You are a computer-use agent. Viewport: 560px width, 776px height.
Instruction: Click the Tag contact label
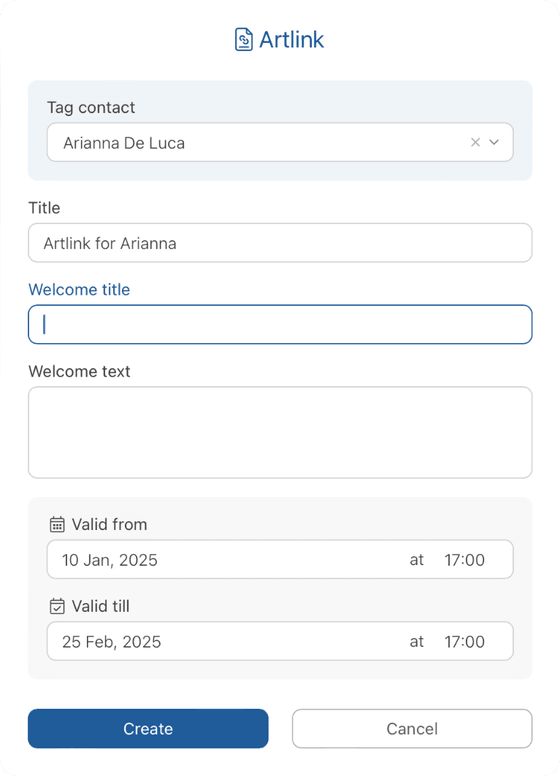click(91, 107)
